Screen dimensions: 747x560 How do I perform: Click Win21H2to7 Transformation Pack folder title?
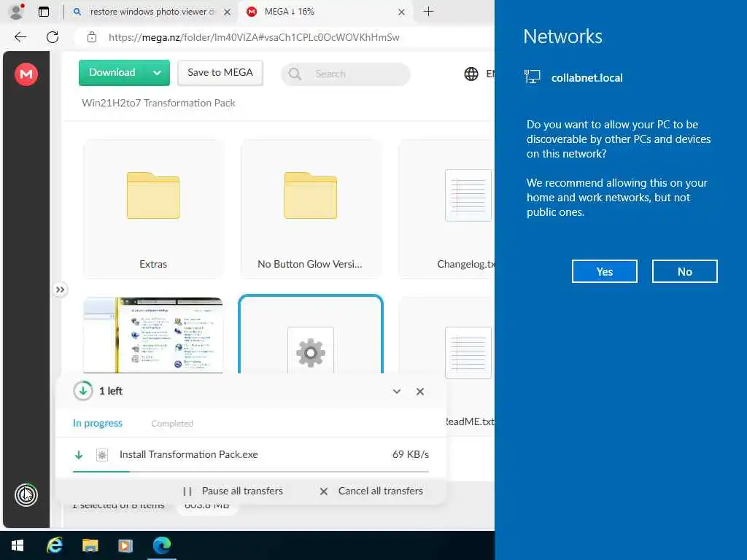click(x=158, y=103)
